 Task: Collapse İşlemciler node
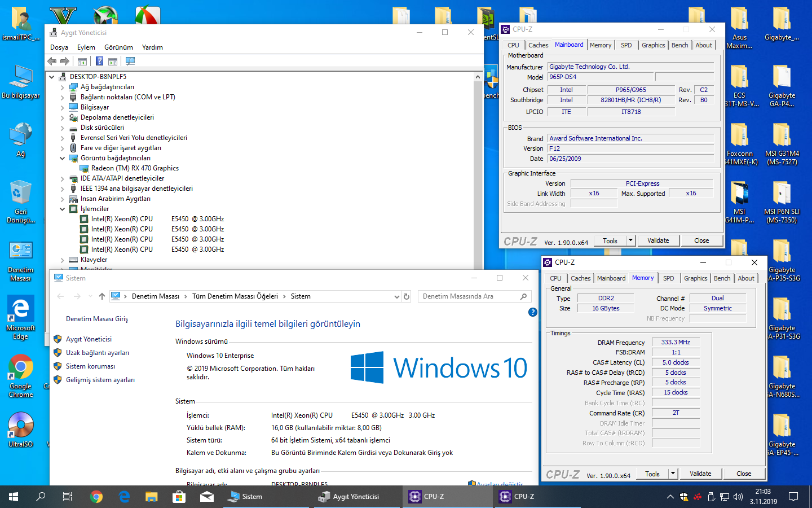coord(63,209)
